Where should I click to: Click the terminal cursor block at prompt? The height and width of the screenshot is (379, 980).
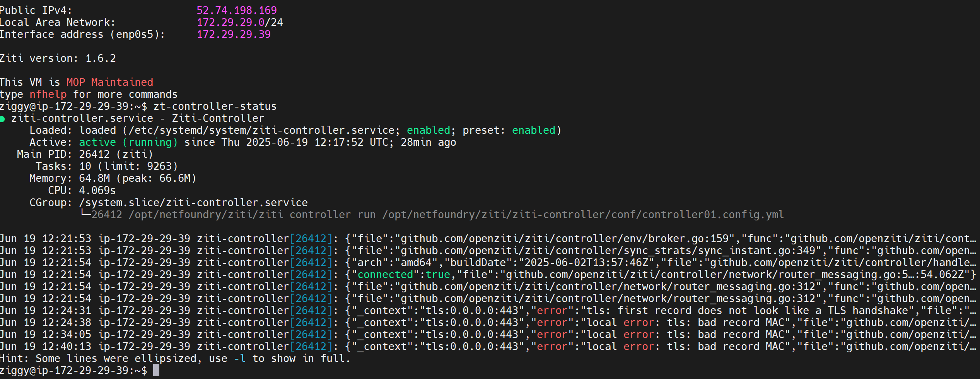[156, 370]
